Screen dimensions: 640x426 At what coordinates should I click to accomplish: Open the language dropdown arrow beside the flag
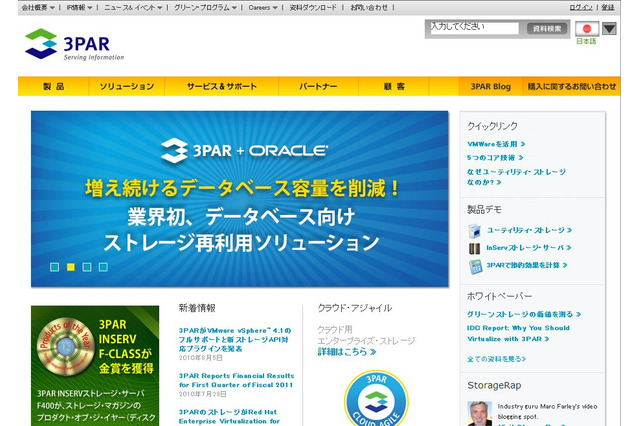609,29
